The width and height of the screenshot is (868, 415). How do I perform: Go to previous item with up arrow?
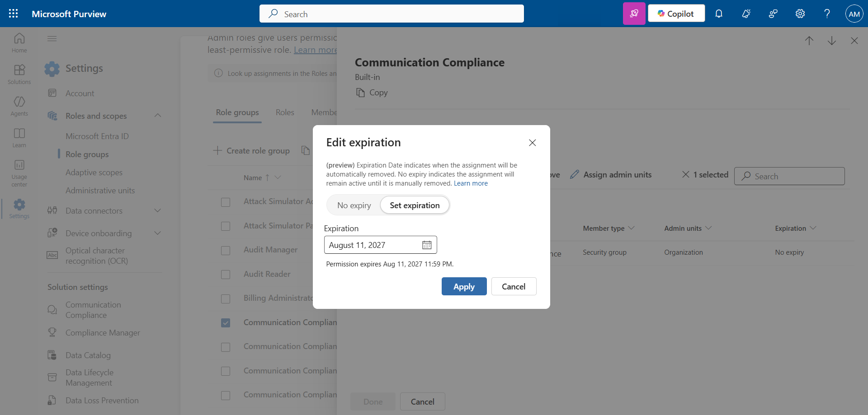click(809, 41)
